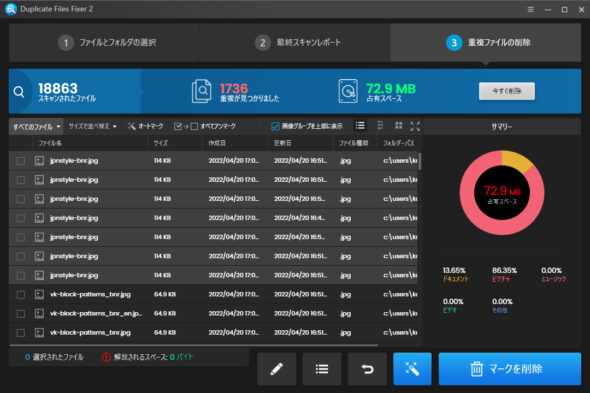Check the vk-block-patterns_bnr_en.jp row checkbox

pyautogui.click(x=21, y=314)
